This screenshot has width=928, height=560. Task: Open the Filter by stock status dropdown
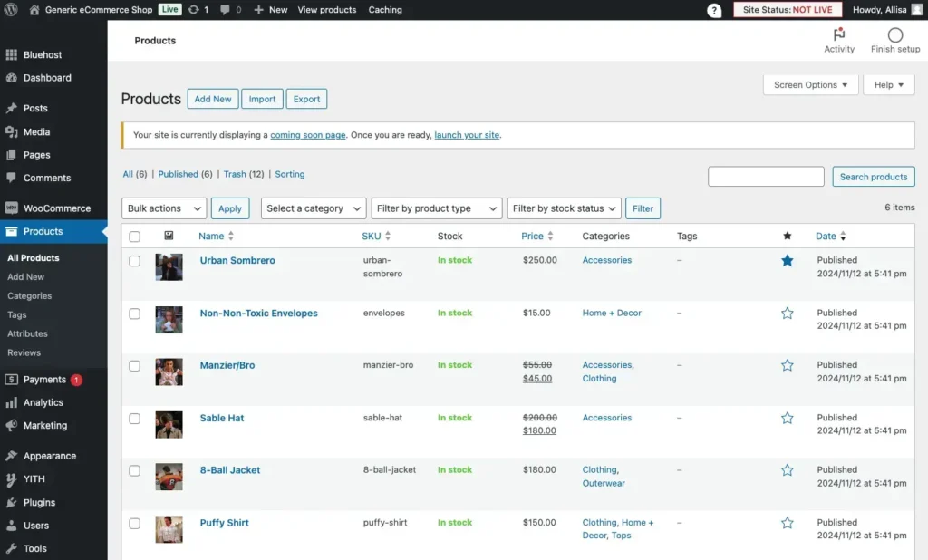tap(564, 208)
